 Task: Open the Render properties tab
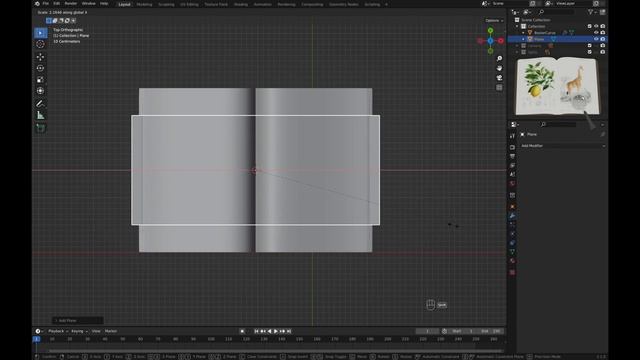512,147
